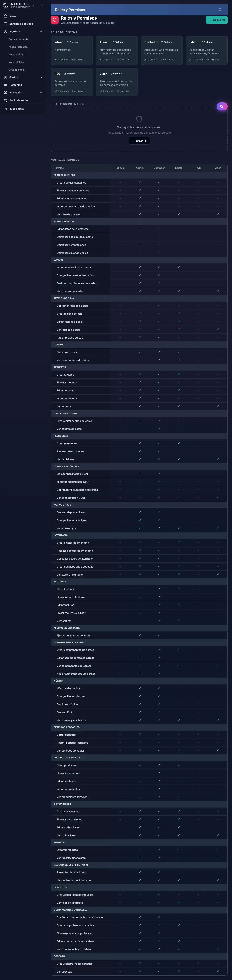Click the Contactos people icon
Screen dimensions: 232x980
5,85
